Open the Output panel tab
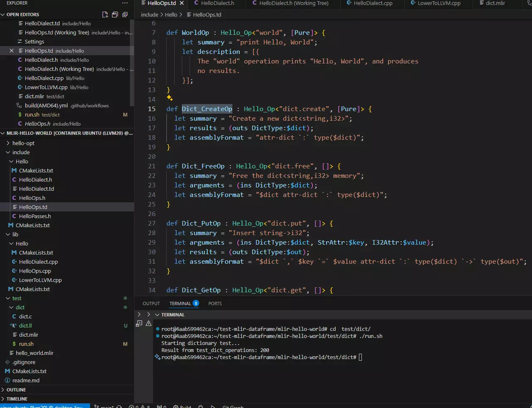Image resolution: width=532 pixels, height=408 pixels. tap(151, 304)
